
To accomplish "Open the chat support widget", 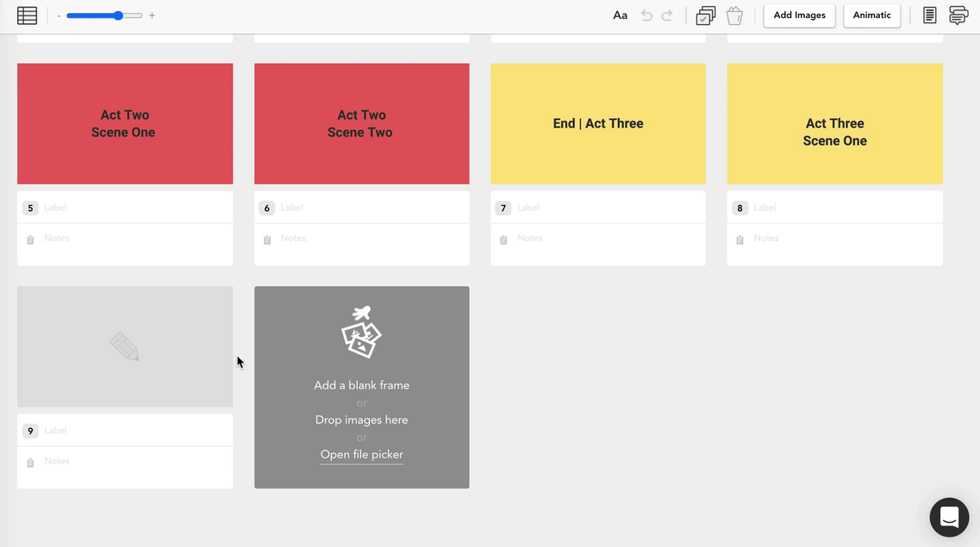I will coord(949,517).
